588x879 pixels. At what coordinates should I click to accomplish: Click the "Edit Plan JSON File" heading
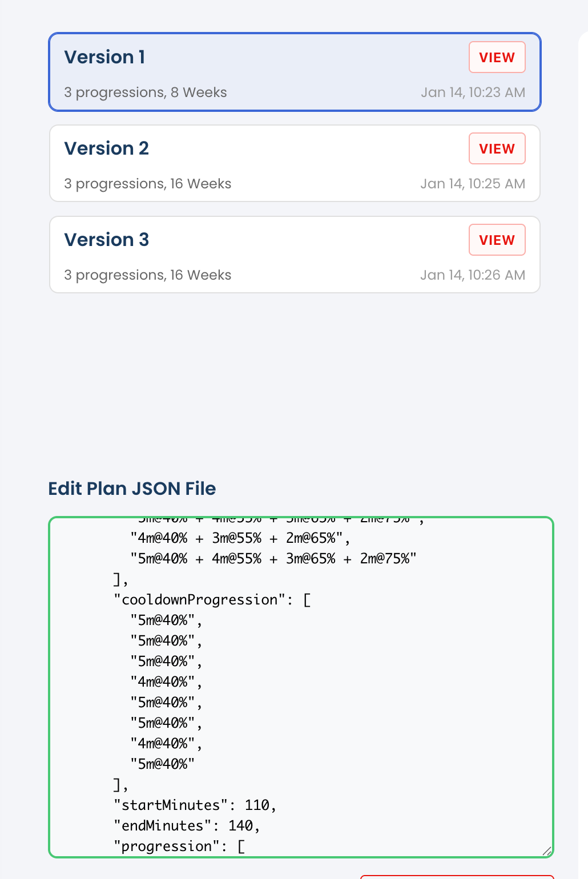click(x=132, y=489)
